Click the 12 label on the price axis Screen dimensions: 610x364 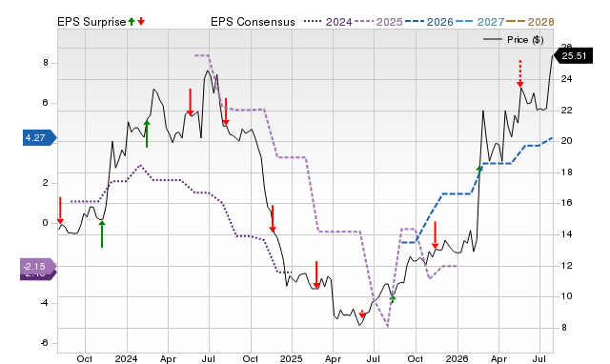[x=566, y=266]
